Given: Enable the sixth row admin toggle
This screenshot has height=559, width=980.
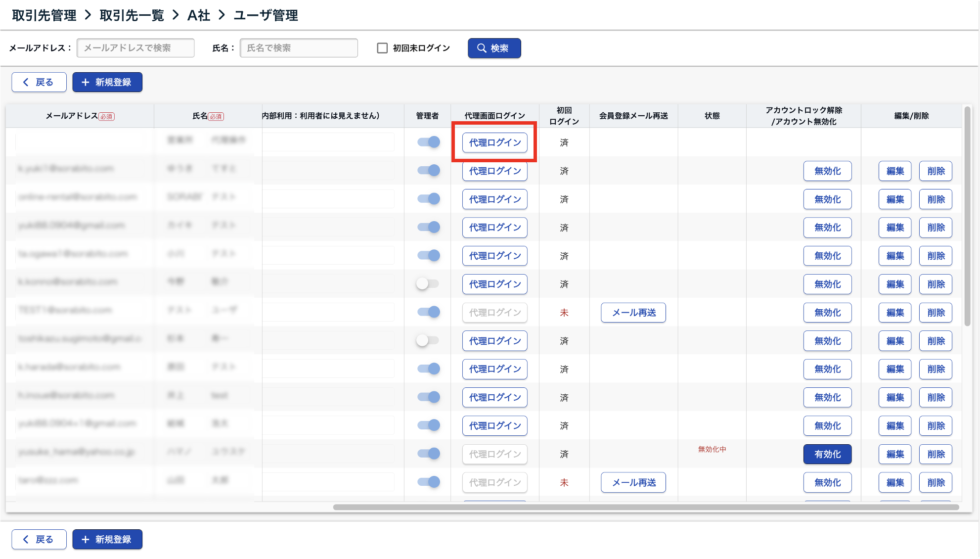Looking at the screenshot, I should (427, 284).
